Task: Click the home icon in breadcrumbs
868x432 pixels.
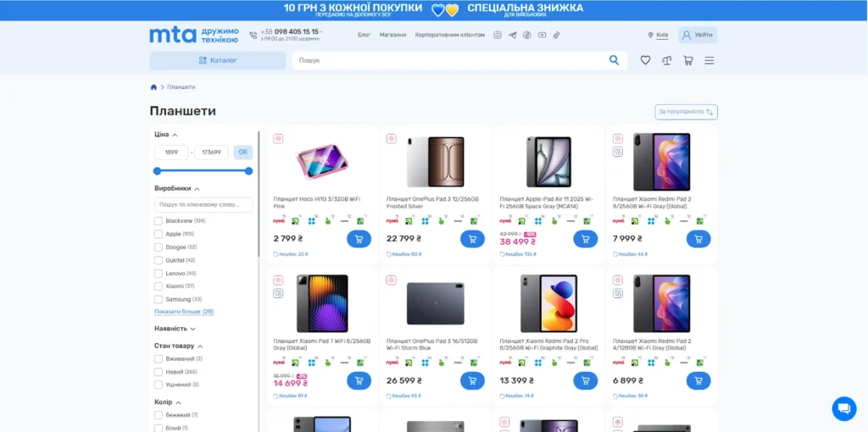Action: click(153, 87)
